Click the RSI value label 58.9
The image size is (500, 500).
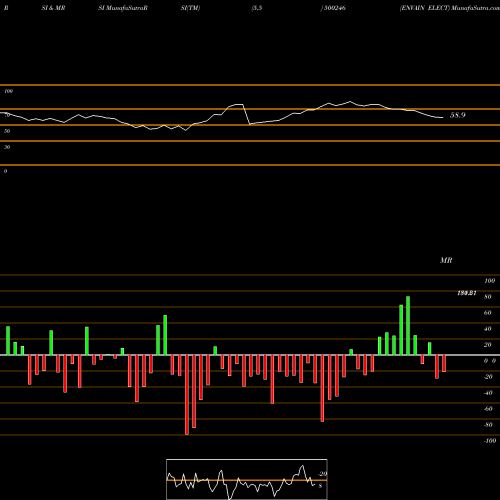pos(457,115)
